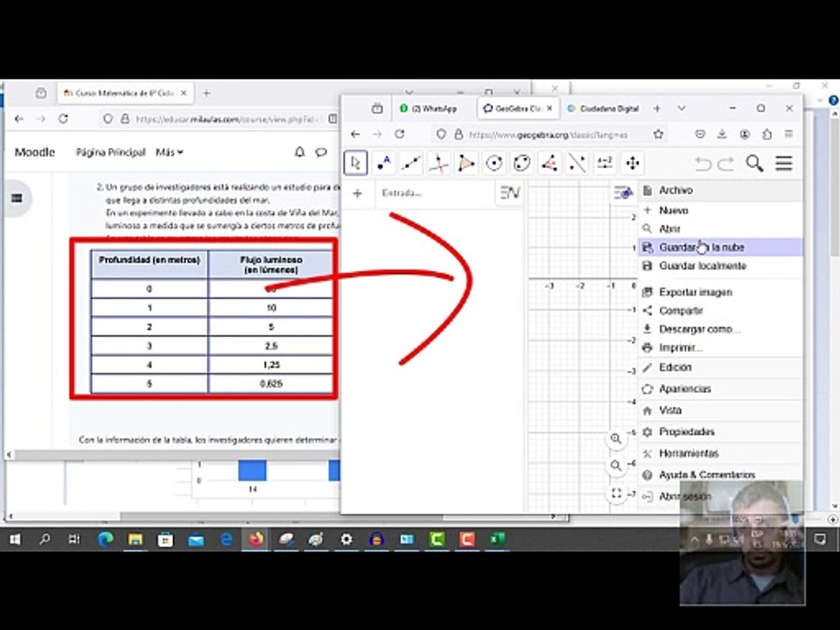The height and width of the screenshot is (630, 840).
Task: Reload the Moodle page
Action: [63, 119]
